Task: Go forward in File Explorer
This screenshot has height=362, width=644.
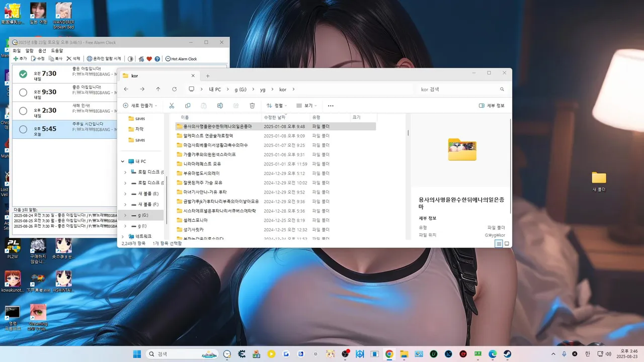Action: (142, 89)
